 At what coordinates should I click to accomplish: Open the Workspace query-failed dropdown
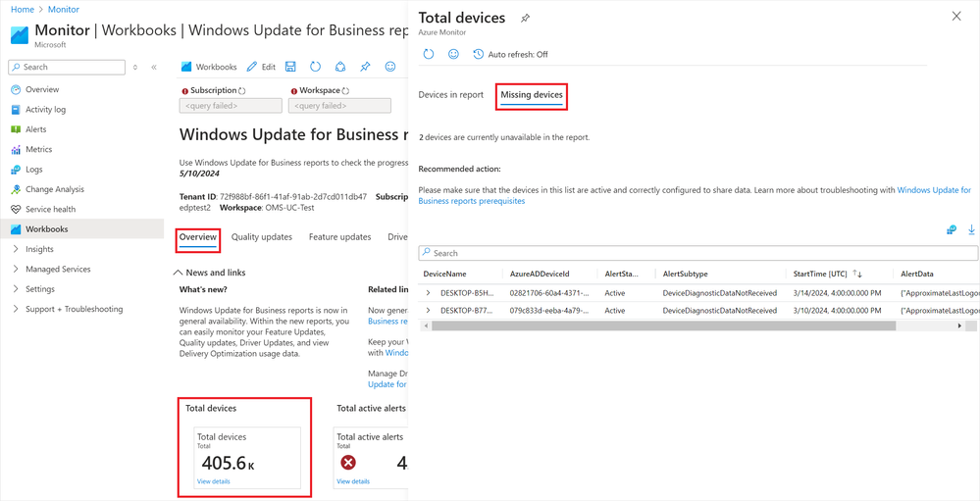[339, 106]
